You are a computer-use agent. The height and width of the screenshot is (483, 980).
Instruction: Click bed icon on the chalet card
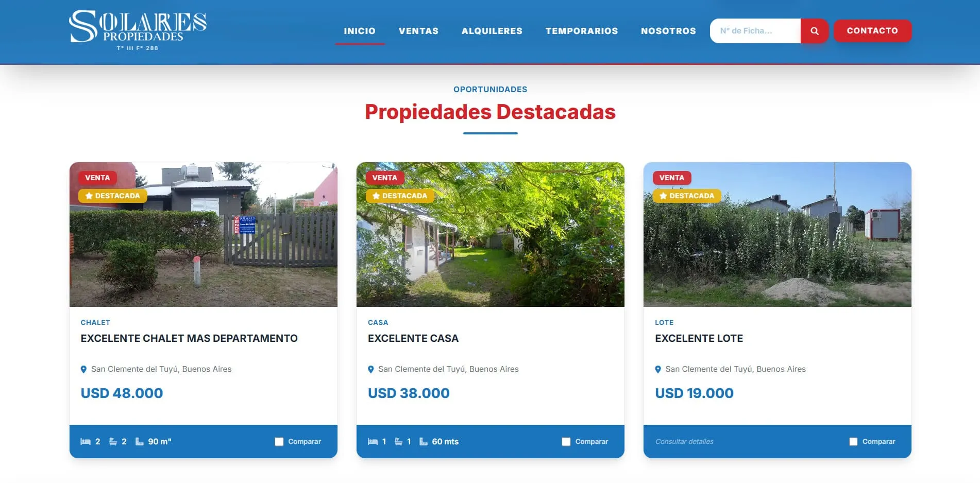(86, 442)
